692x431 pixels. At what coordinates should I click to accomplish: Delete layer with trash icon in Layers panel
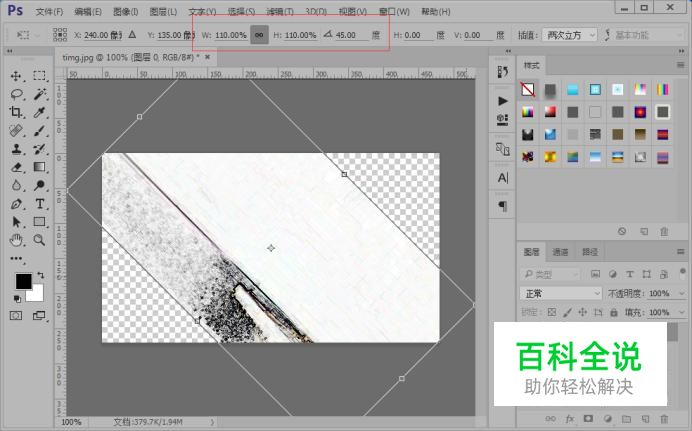664,419
